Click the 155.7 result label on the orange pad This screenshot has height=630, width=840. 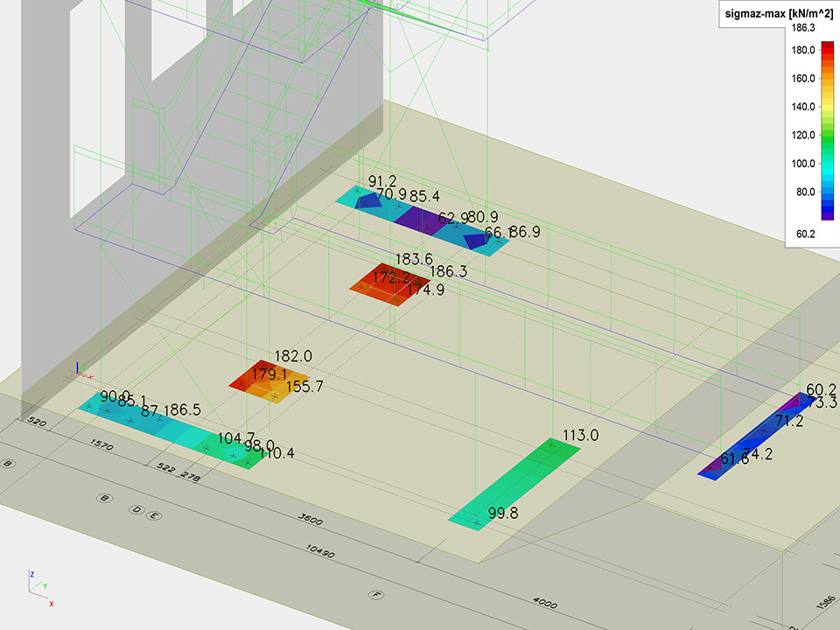(304, 386)
